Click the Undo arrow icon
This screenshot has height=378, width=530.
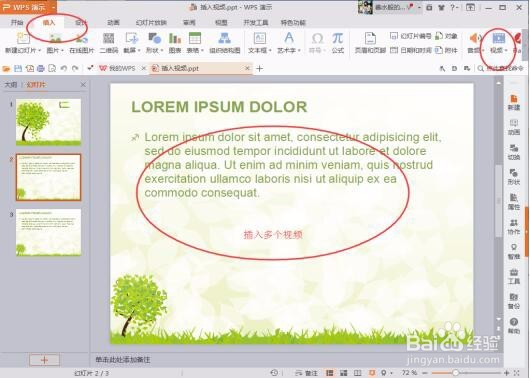tap(63, 69)
